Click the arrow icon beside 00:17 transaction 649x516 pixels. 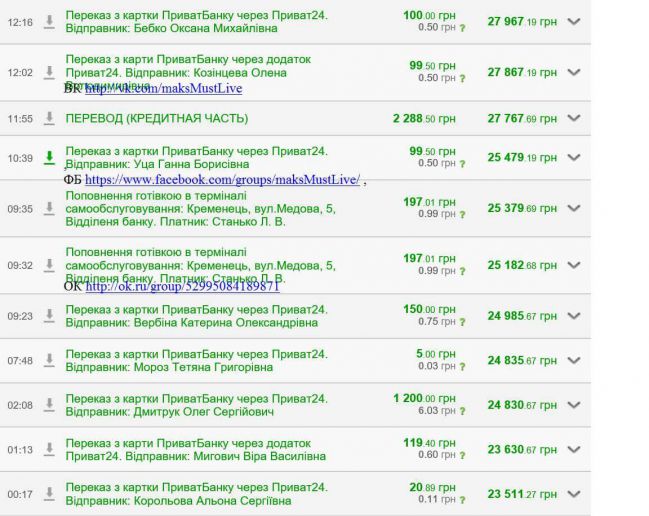point(49,493)
